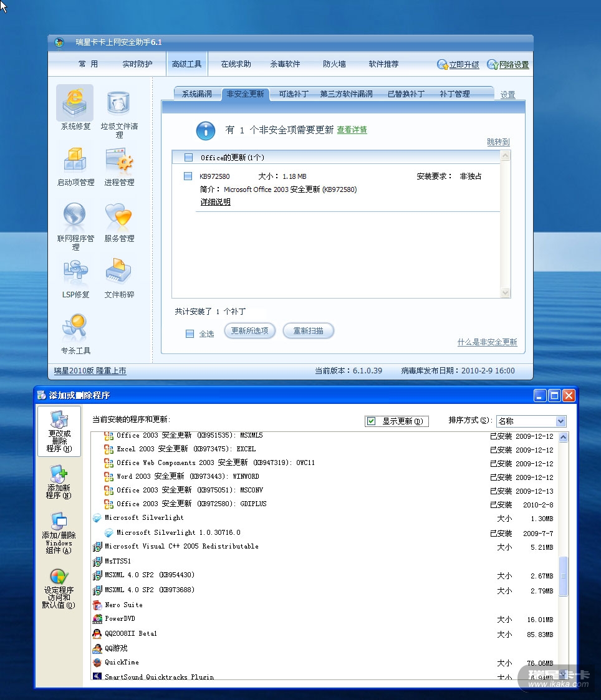The image size is (601, 700).
Task: Click the Rising Kaka title bar logo icon
Action: pyautogui.click(x=59, y=42)
